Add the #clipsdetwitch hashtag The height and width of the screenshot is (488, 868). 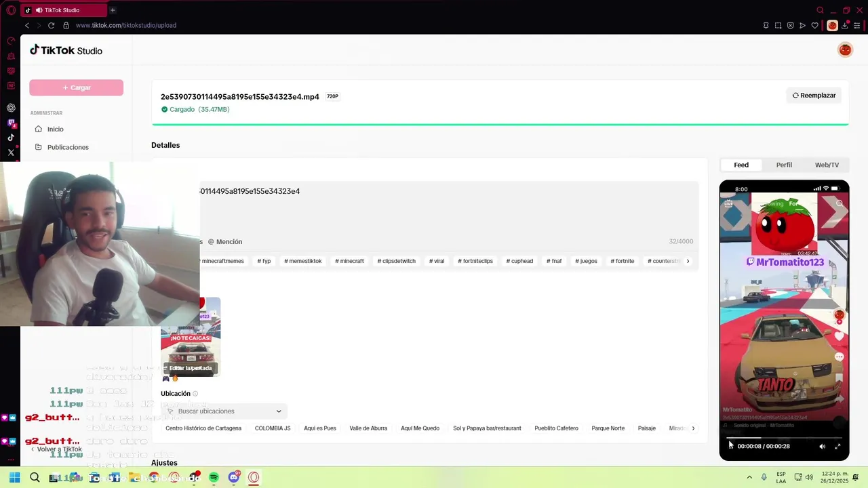pos(396,261)
